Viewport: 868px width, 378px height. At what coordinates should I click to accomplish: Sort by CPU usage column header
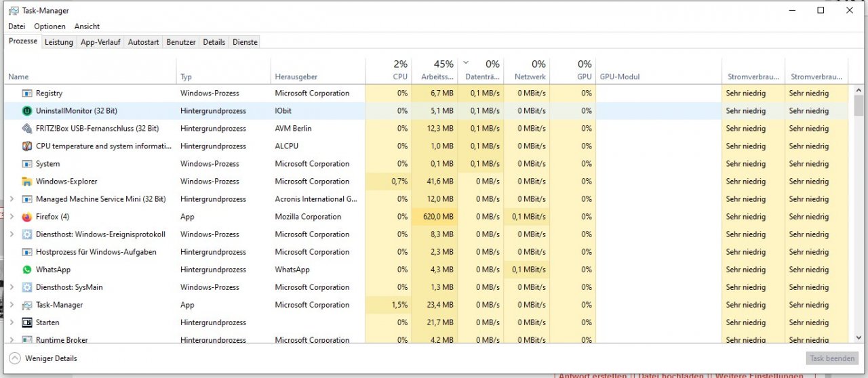[388, 70]
